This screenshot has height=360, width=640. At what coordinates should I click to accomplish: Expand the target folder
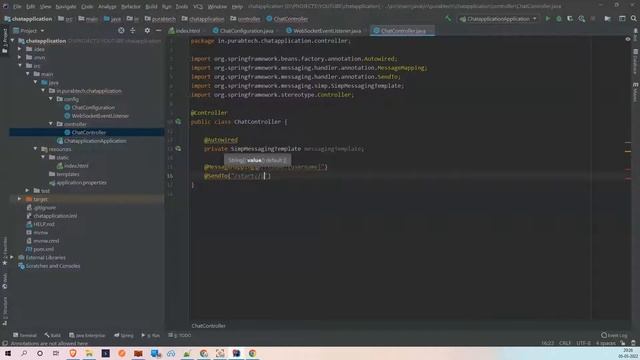coord(20,199)
